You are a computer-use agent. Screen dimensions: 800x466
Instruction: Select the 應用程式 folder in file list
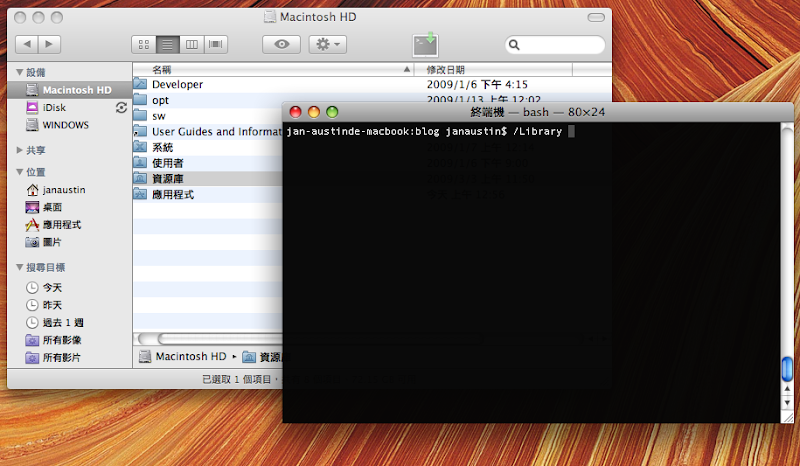pyautogui.click(x=208, y=194)
